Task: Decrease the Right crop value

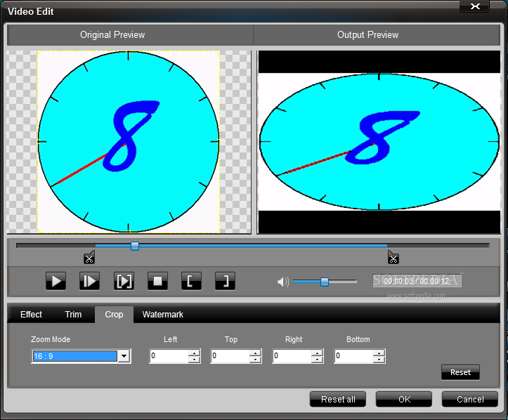Action: (x=317, y=360)
